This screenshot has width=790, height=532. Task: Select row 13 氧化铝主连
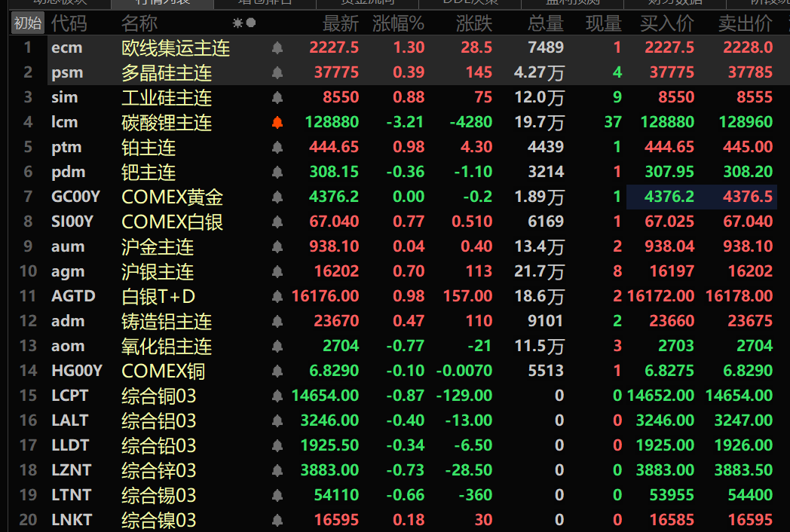pos(393,346)
